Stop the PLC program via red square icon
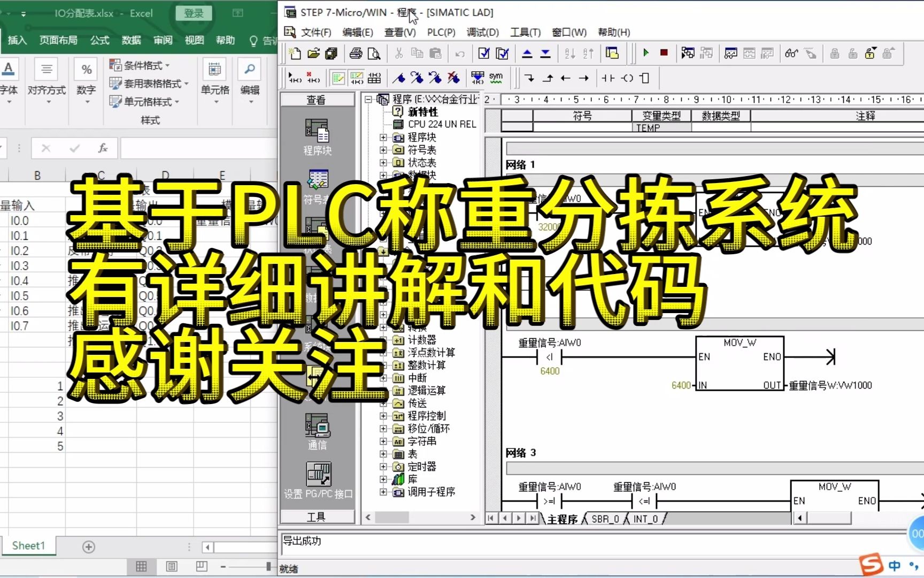This screenshot has height=578, width=924. [x=664, y=54]
